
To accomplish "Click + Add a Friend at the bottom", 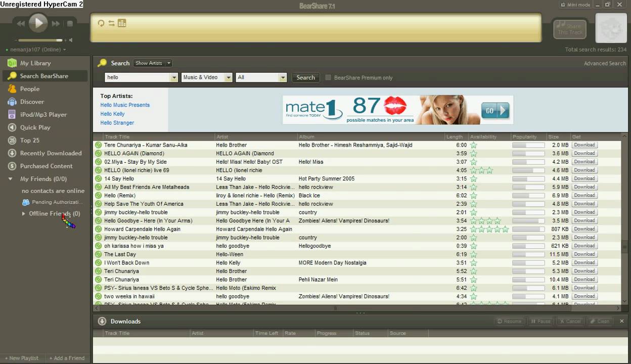I will 67,358.
